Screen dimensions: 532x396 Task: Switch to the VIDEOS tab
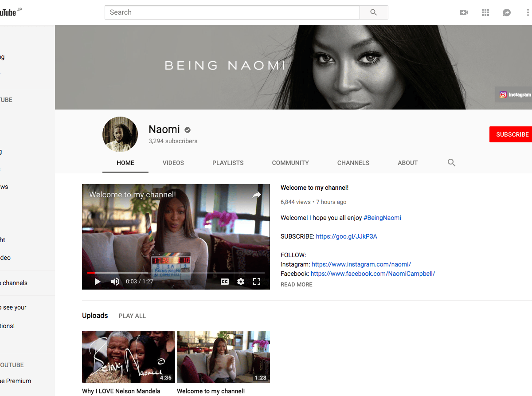[173, 163]
